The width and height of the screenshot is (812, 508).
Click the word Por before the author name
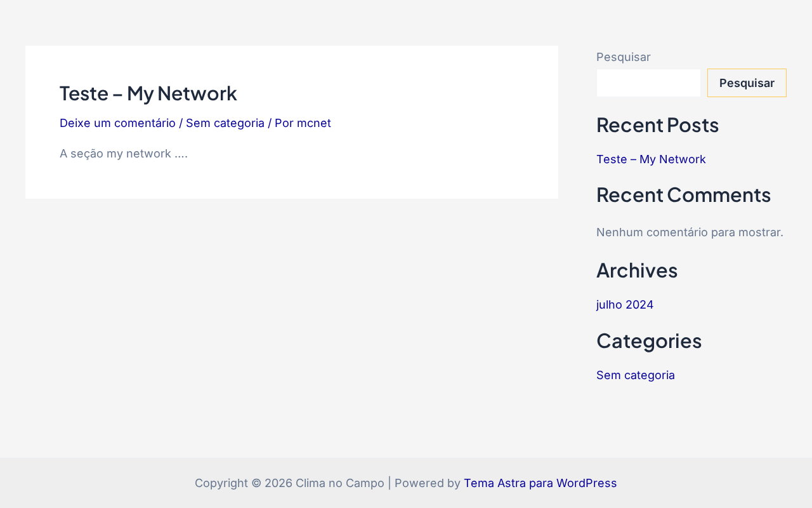click(284, 123)
